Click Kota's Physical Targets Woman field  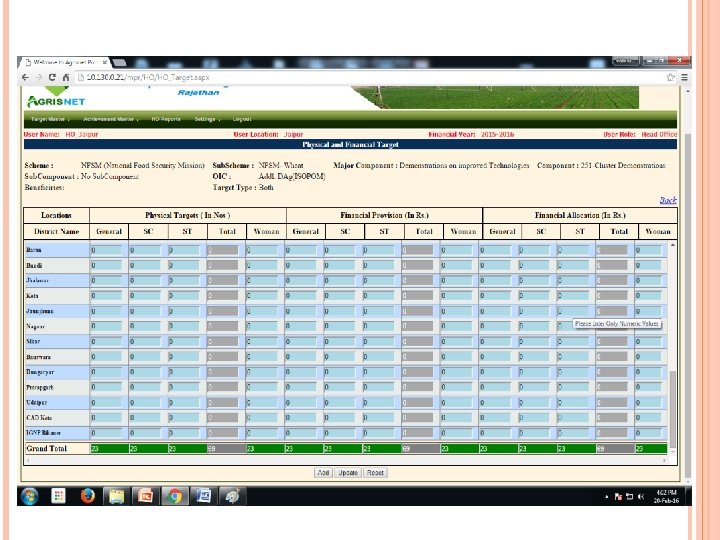262,296
